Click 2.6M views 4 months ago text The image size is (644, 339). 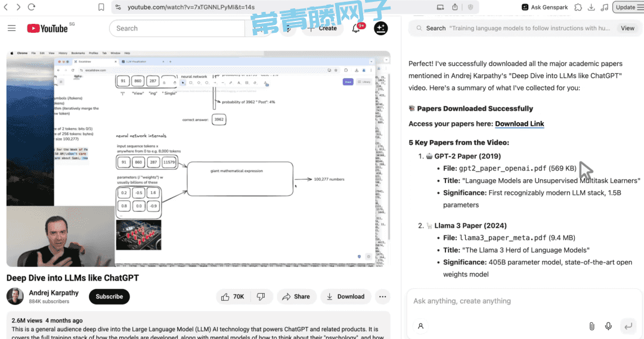tap(47, 321)
